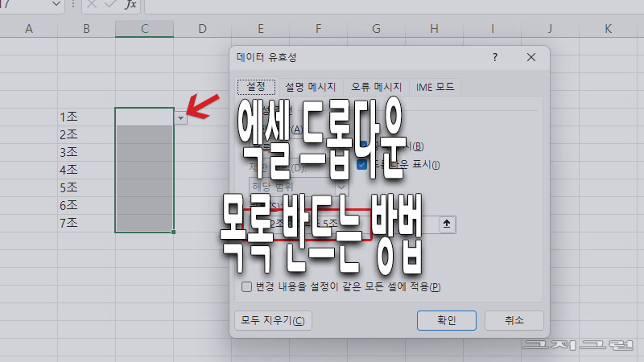Click cell containing 3조
The image size is (644, 362).
point(86,152)
